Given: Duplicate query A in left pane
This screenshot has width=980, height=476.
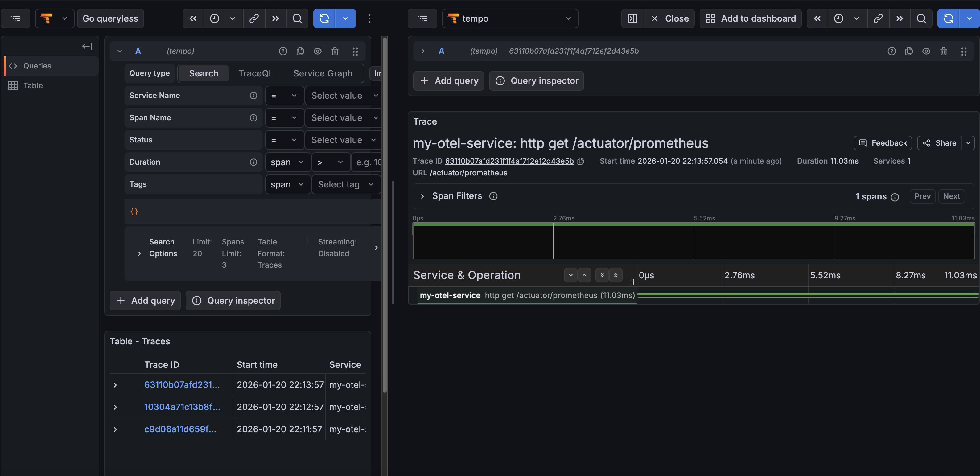Looking at the screenshot, I should point(300,51).
